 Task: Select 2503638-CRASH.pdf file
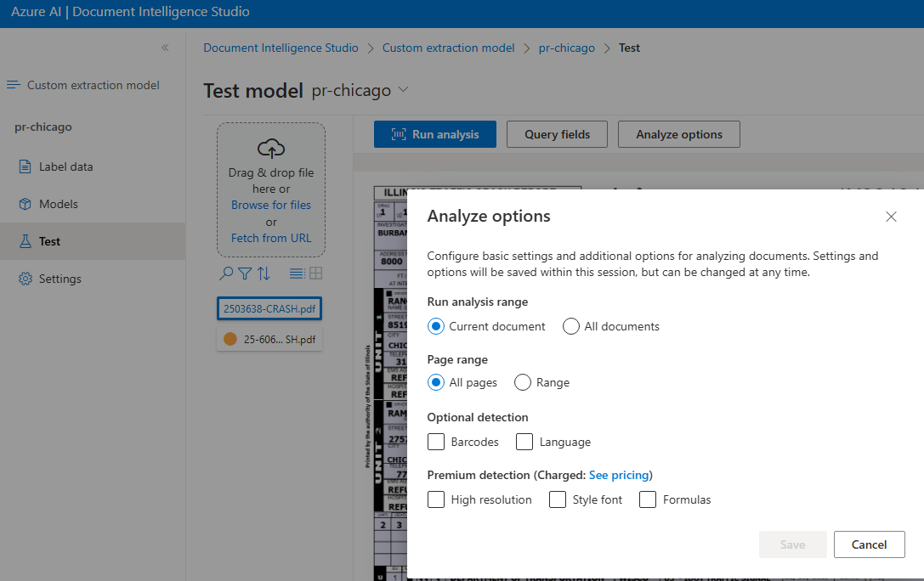(x=269, y=308)
